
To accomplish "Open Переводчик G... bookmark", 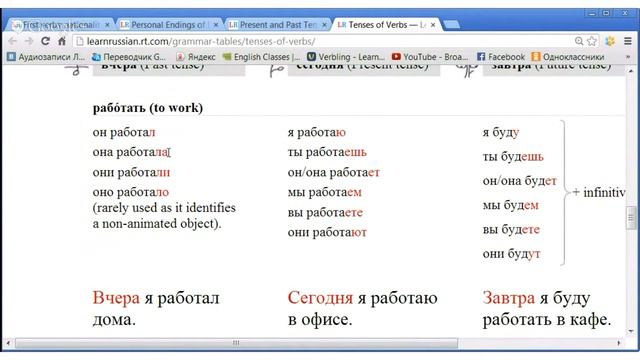I will [129, 57].
